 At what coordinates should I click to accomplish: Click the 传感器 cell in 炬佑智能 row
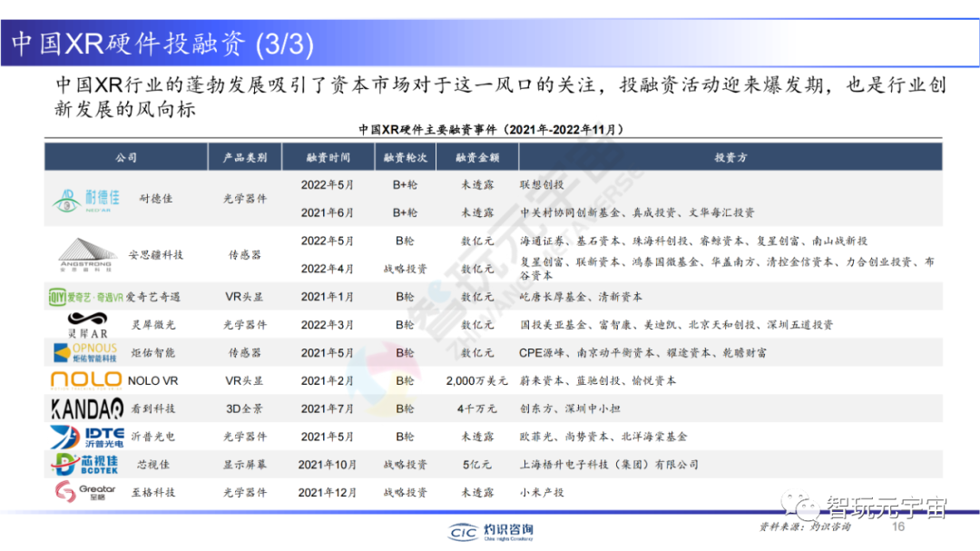click(245, 353)
